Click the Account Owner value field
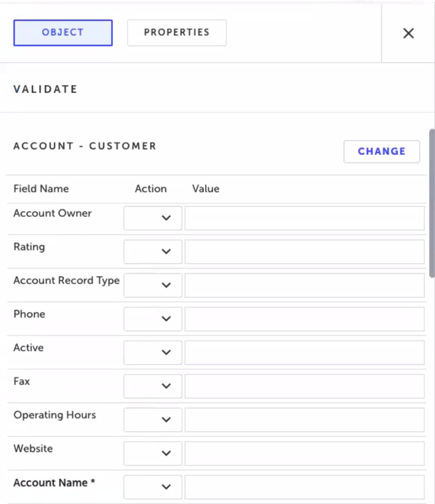The image size is (435, 504). [304, 218]
